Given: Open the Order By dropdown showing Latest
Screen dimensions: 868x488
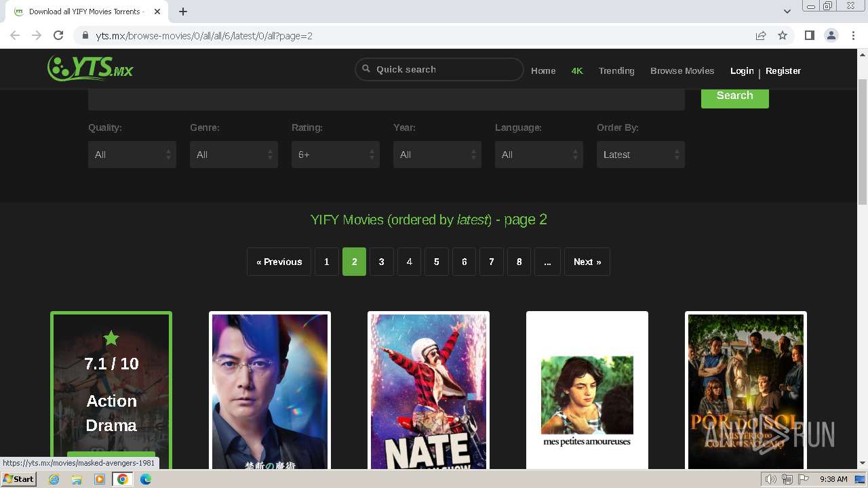Looking at the screenshot, I should click(x=641, y=155).
